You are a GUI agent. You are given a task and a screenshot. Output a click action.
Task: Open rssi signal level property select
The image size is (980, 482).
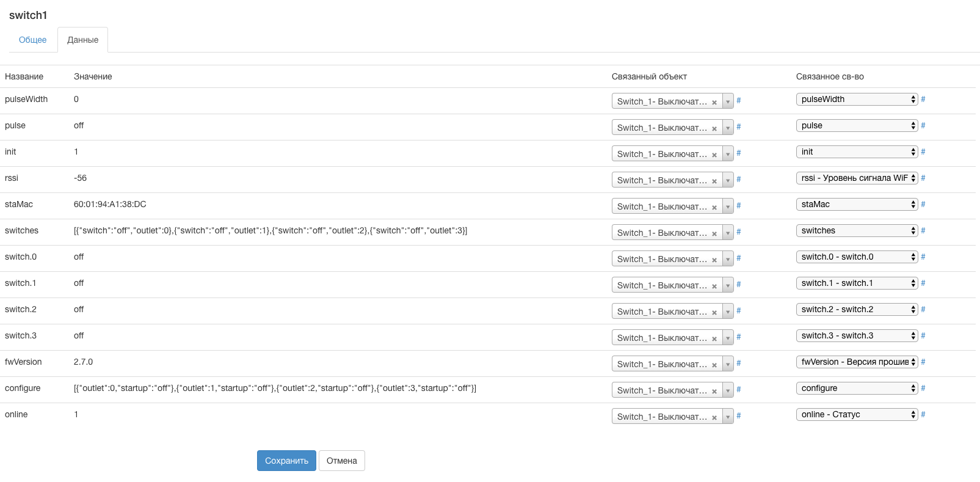pos(856,178)
